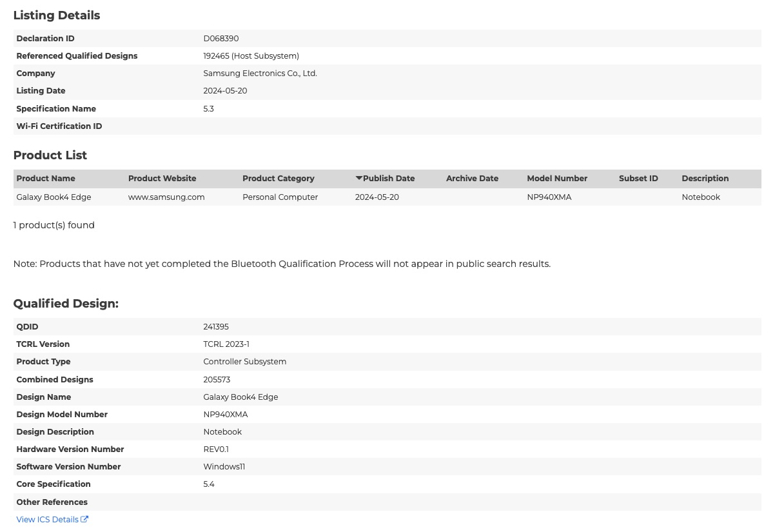Open www.samsung.com product website

[x=166, y=197]
